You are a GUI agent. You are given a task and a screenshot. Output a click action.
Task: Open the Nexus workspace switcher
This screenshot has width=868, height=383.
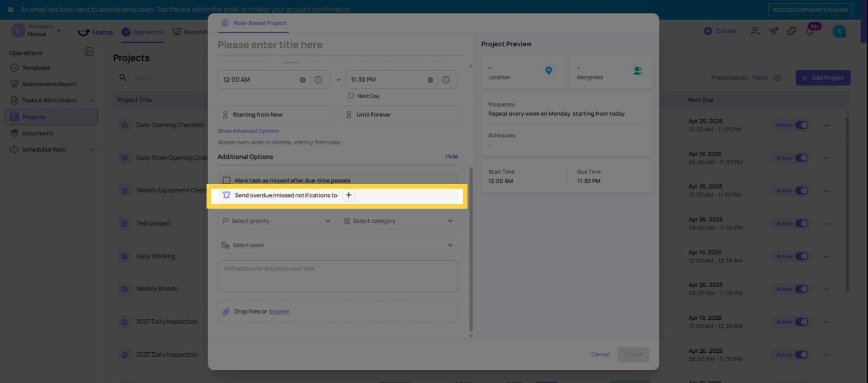36,31
